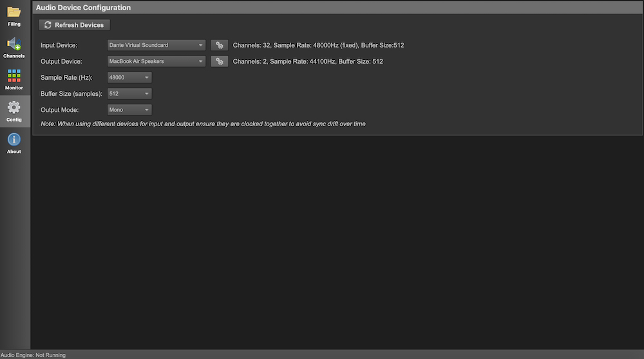Expand the MacBook Air Speakers output dropdown
Viewport: 644px width, 359px height.
pyautogui.click(x=156, y=61)
